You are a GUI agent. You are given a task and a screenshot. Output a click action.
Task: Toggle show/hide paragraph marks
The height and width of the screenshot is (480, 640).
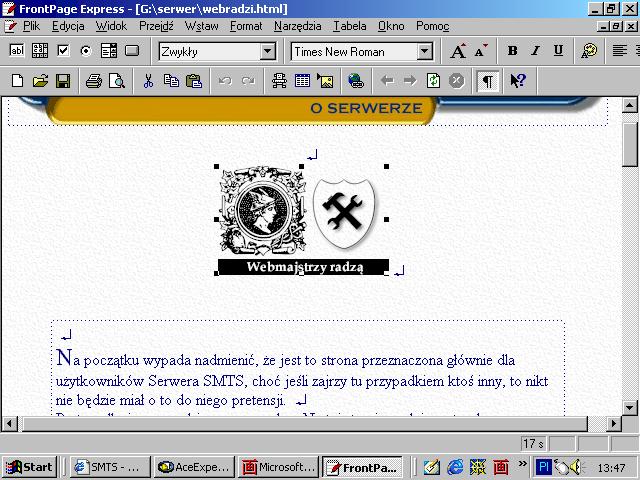point(487,81)
